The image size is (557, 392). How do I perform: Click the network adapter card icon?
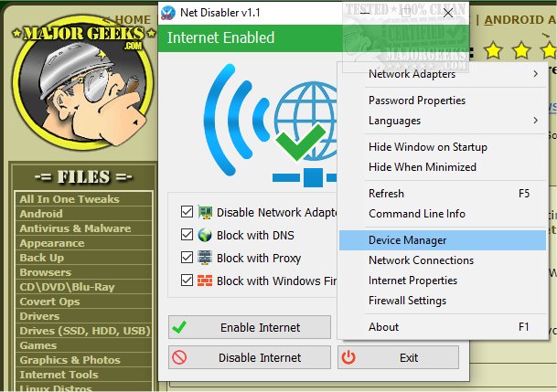205,212
